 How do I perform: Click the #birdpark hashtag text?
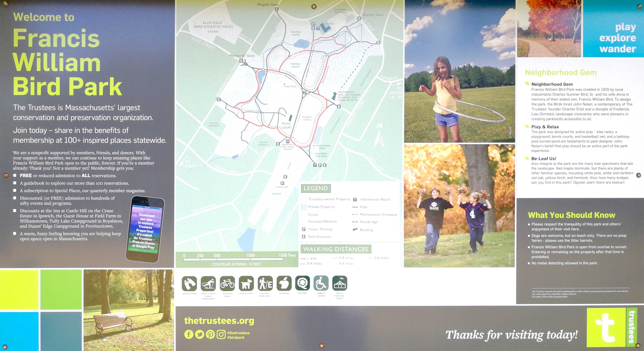click(236, 338)
